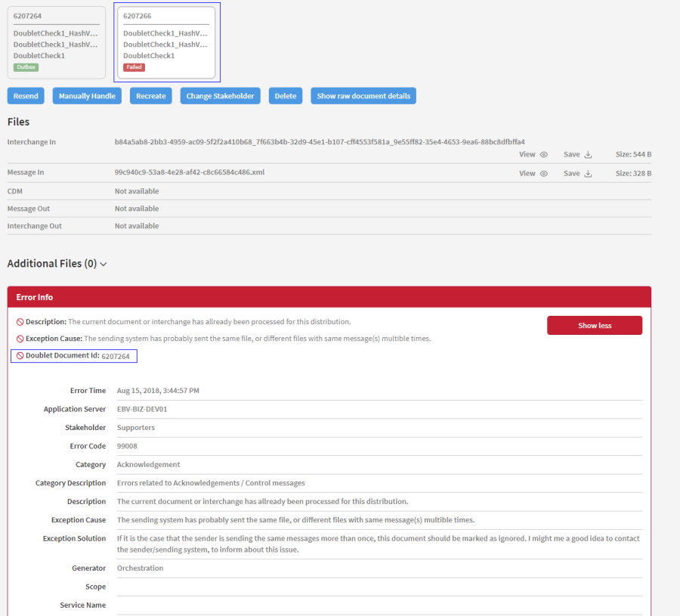Screen dimensions: 680x616
Task: Show raw document details
Action: tap(363, 96)
